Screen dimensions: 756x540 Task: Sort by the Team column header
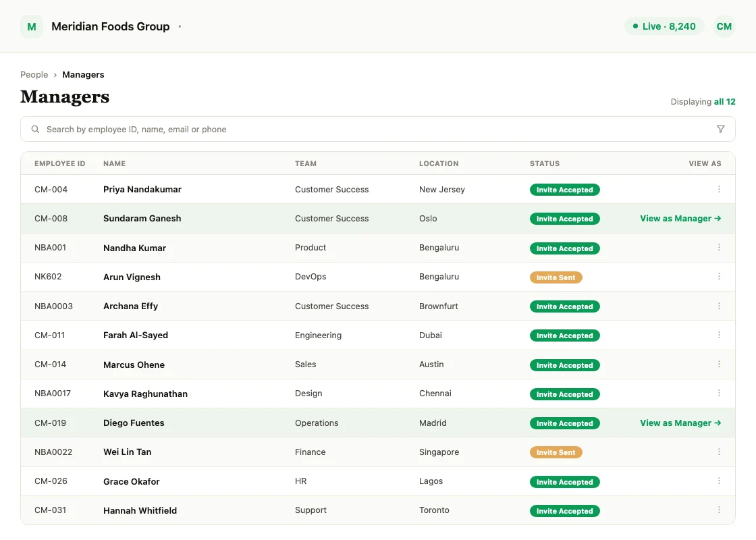click(x=306, y=163)
